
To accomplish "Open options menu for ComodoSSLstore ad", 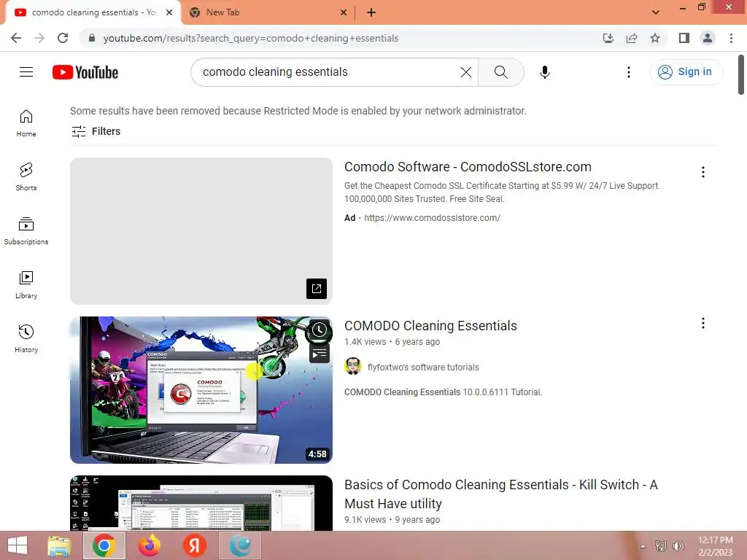I will click(x=703, y=172).
